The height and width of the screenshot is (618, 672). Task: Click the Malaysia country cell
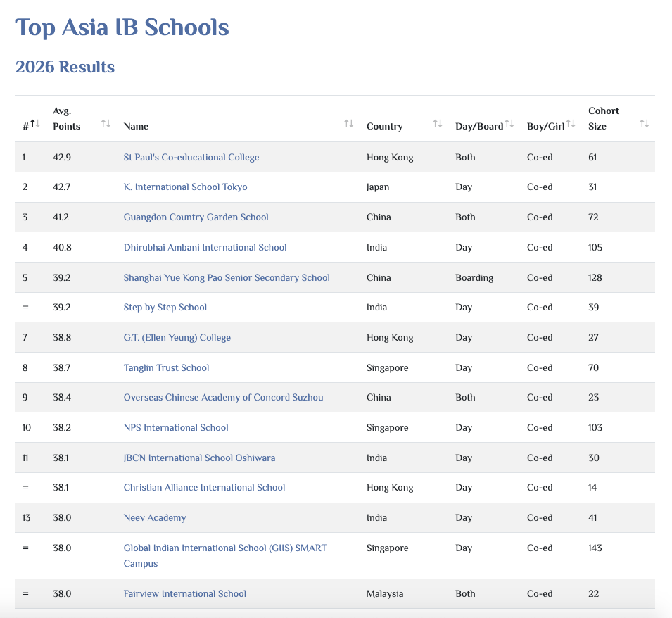385,594
